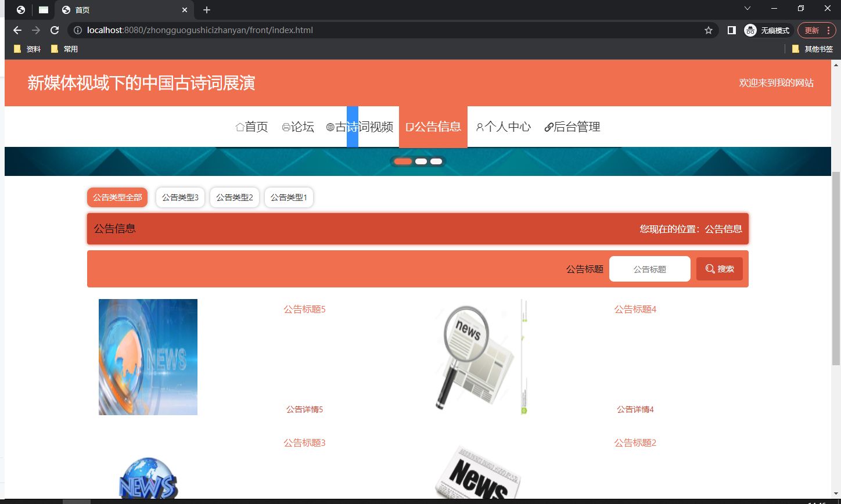Image resolution: width=841 pixels, height=504 pixels.
Task: Select the 公告类型3 filter
Action: [x=180, y=197]
